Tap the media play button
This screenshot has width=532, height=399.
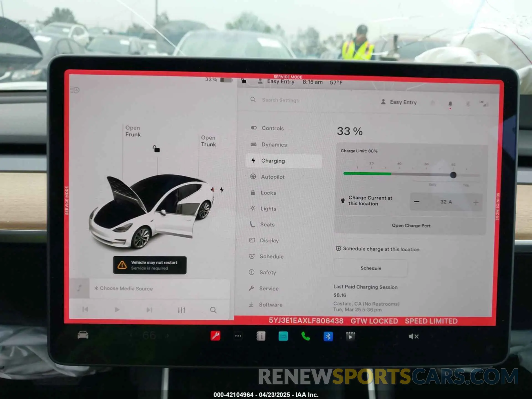117,310
